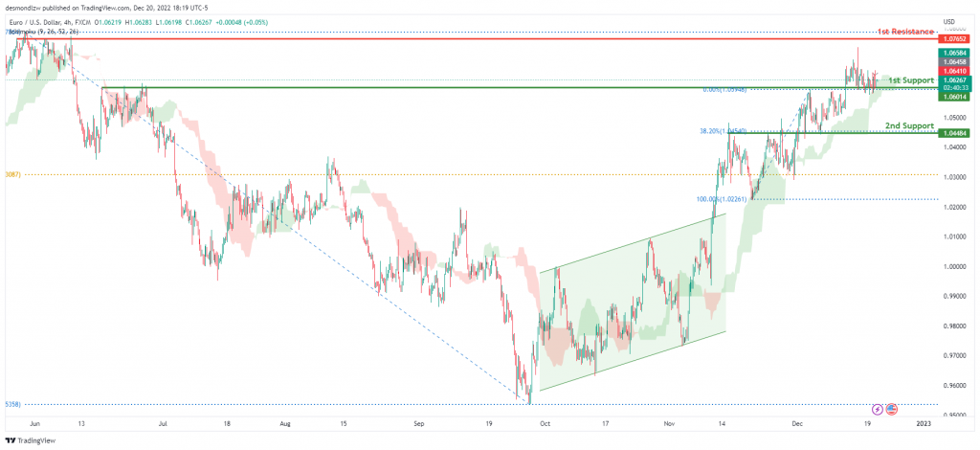Click the 2023 label on the time axis

point(924,423)
